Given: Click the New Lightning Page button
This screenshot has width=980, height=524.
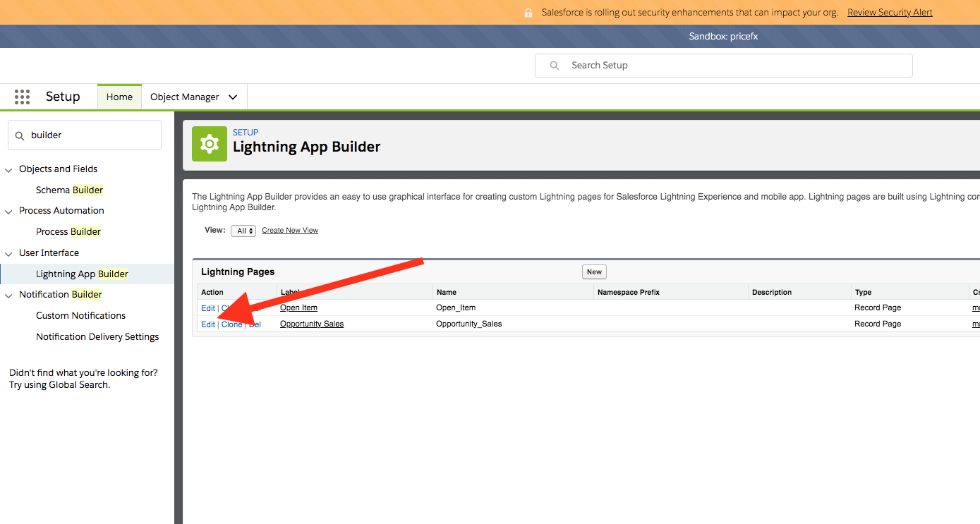Looking at the screenshot, I should click(594, 272).
